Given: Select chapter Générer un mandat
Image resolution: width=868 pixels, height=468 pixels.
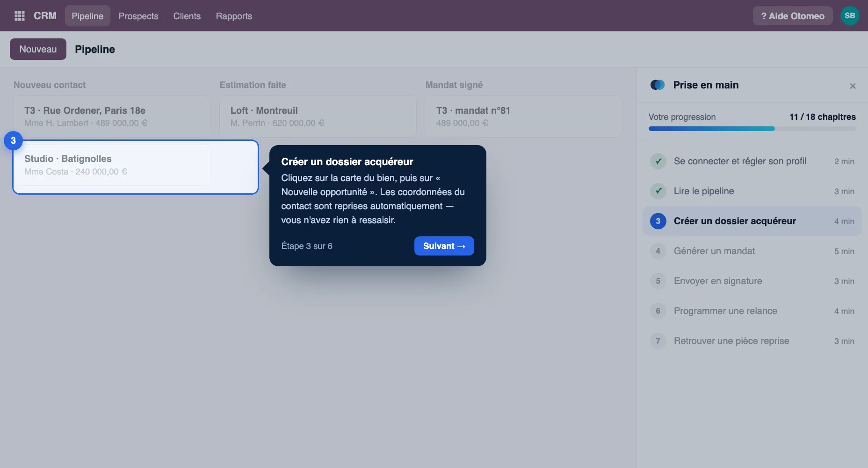Looking at the screenshot, I should point(752,251).
